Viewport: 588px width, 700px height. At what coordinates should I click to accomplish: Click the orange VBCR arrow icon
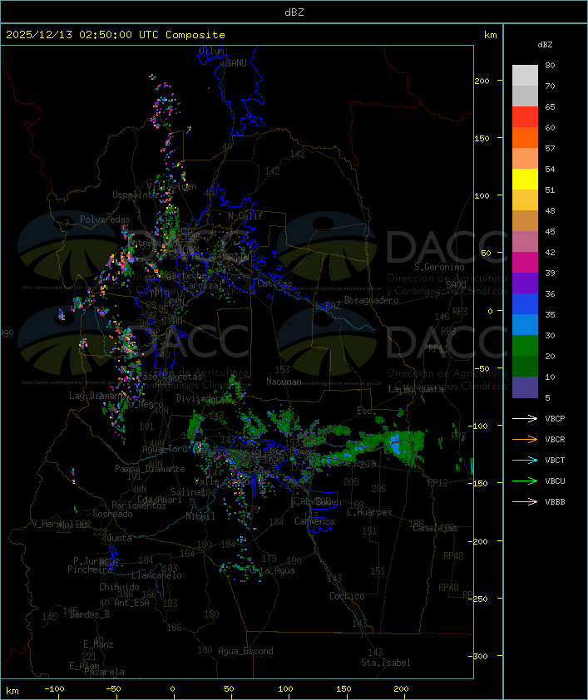(x=525, y=439)
